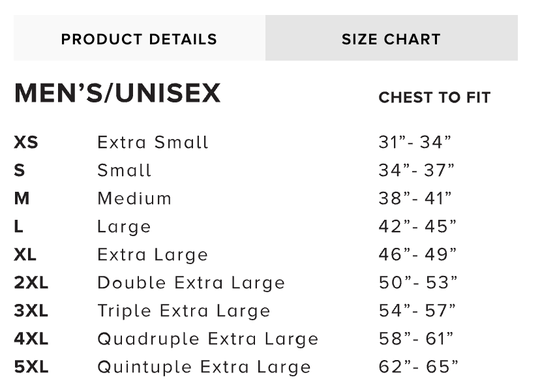
Task: Select the Small size label
Action: (124, 170)
